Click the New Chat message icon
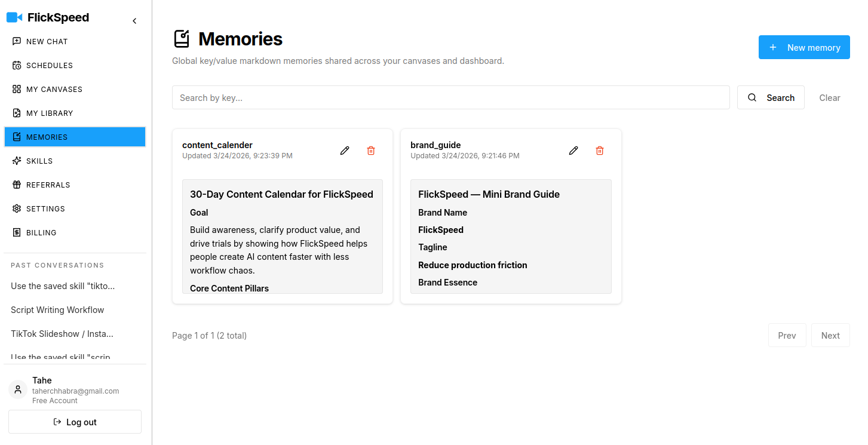The height and width of the screenshot is (445, 868). (17, 41)
